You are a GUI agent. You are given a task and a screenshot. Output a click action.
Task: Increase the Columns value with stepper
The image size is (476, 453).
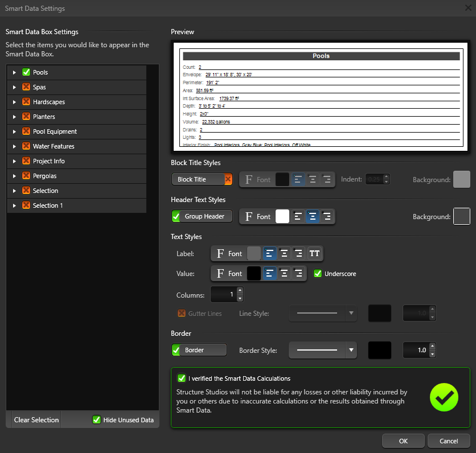click(240, 291)
